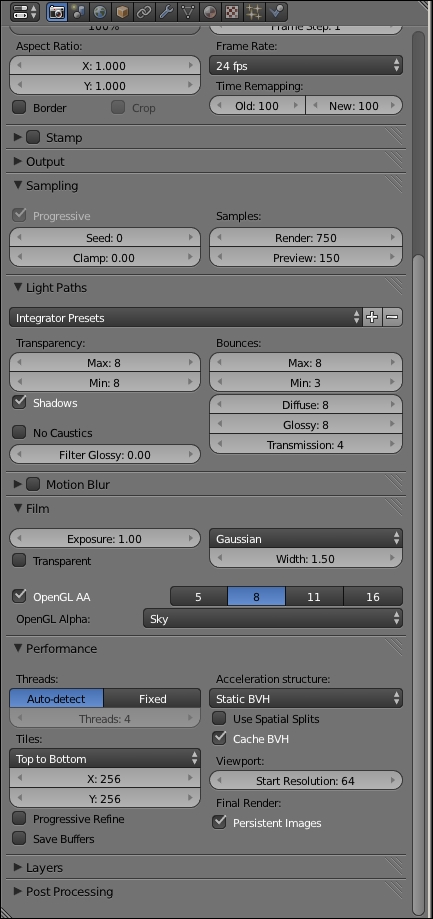Open the Frame Rate 24 fps dropdown
Viewport: 433px width, 919px height.
pos(306,66)
